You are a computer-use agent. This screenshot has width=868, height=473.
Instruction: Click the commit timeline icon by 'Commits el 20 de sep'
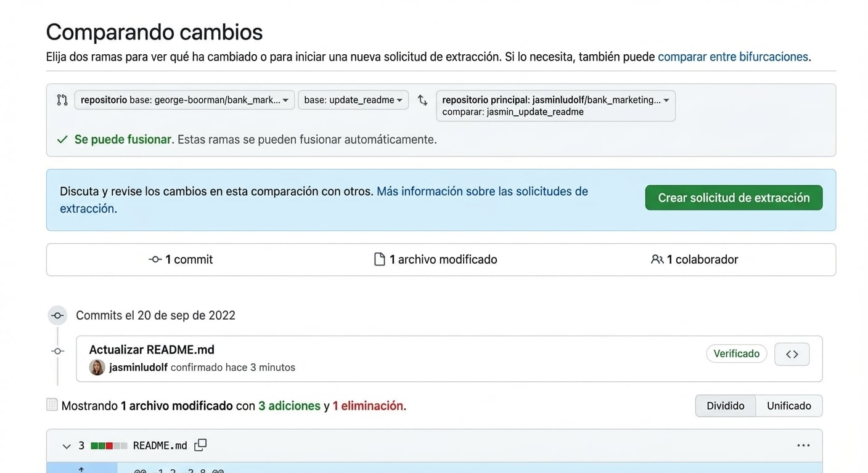57,315
